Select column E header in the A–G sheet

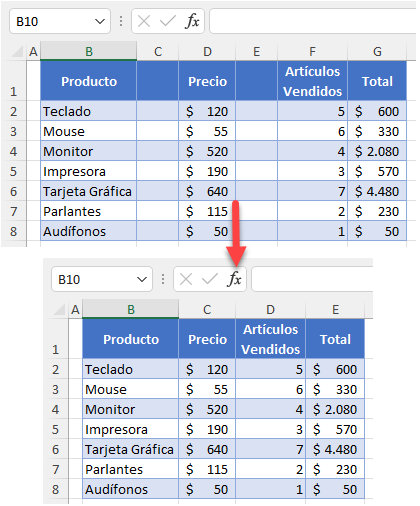(256, 52)
